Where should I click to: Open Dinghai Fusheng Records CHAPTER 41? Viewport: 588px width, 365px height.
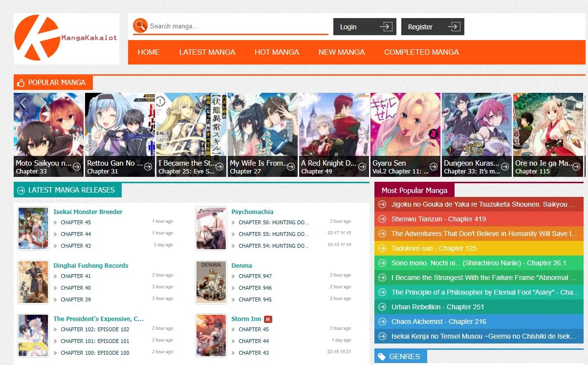pyautogui.click(x=76, y=276)
